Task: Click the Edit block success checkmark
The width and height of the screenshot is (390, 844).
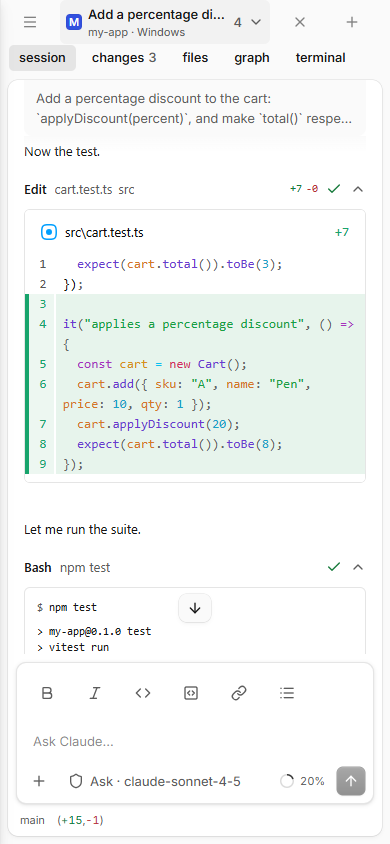Action: pyautogui.click(x=334, y=189)
